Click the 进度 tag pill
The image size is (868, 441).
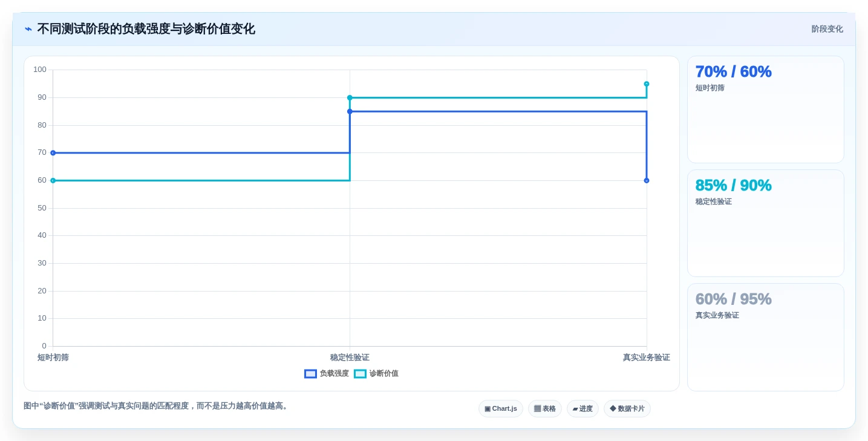(582, 409)
